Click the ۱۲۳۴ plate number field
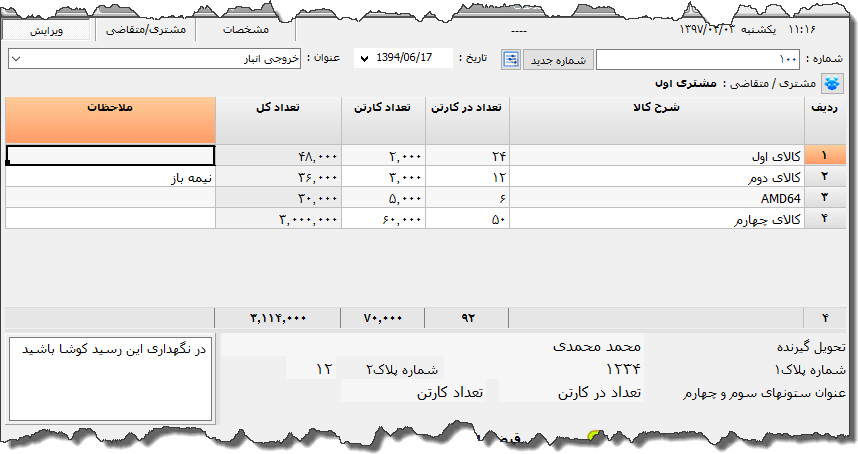This screenshot has height=454, width=858. click(544, 369)
